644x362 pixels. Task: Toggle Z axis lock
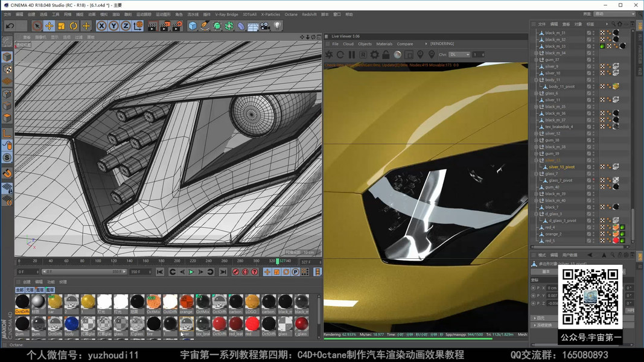[126, 26]
